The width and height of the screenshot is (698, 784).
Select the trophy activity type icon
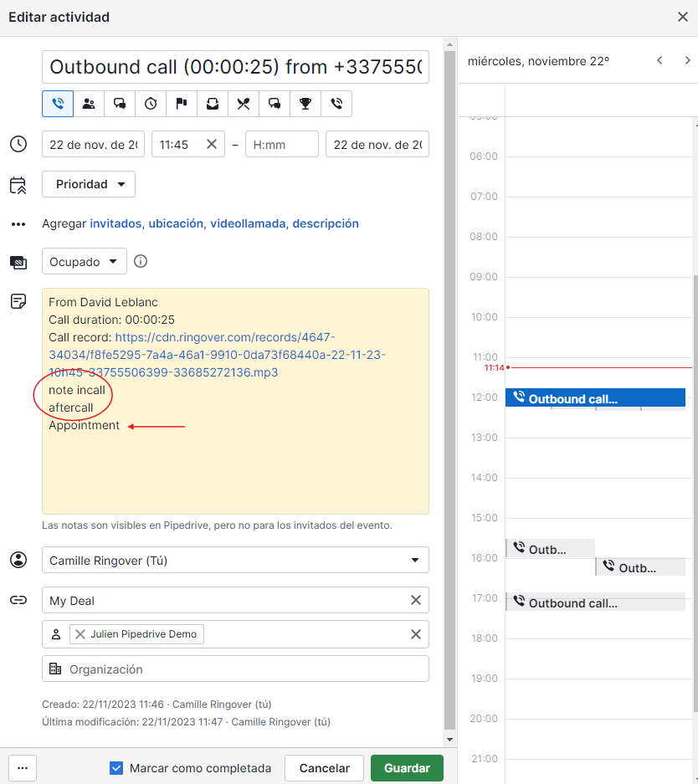click(305, 104)
